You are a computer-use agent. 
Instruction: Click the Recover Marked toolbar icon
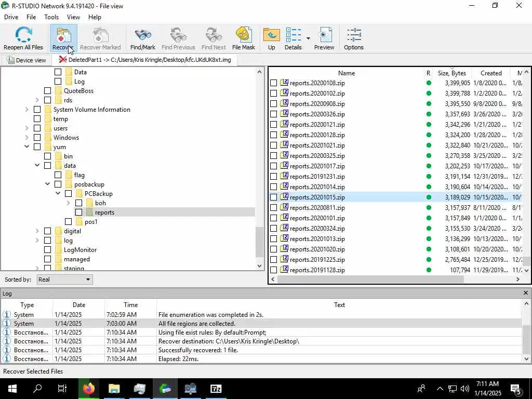100,35
